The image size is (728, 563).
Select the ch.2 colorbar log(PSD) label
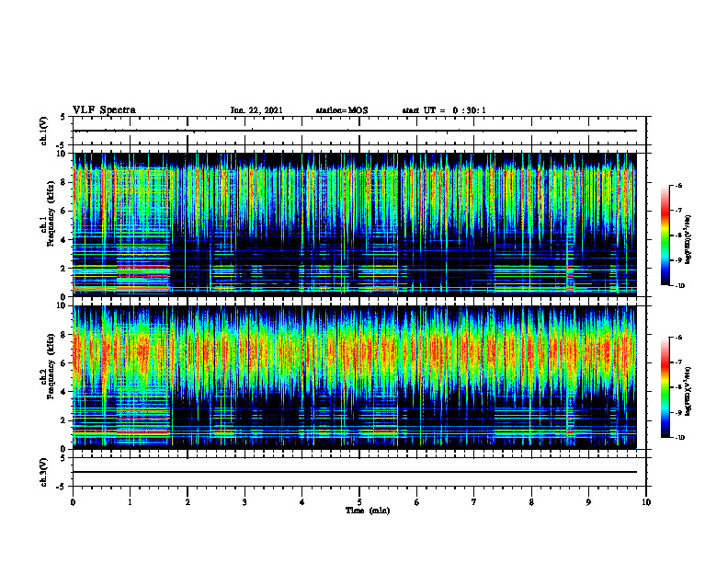click(688, 391)
